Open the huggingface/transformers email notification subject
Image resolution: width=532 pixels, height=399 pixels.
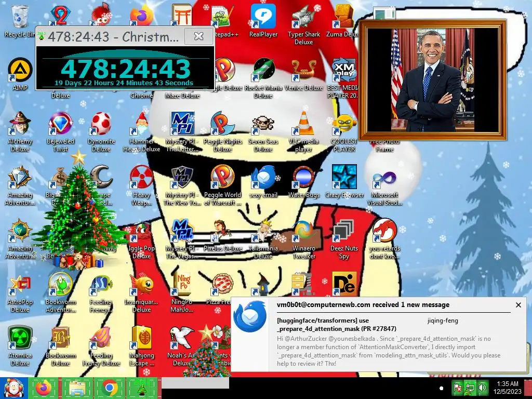point(336,324)
